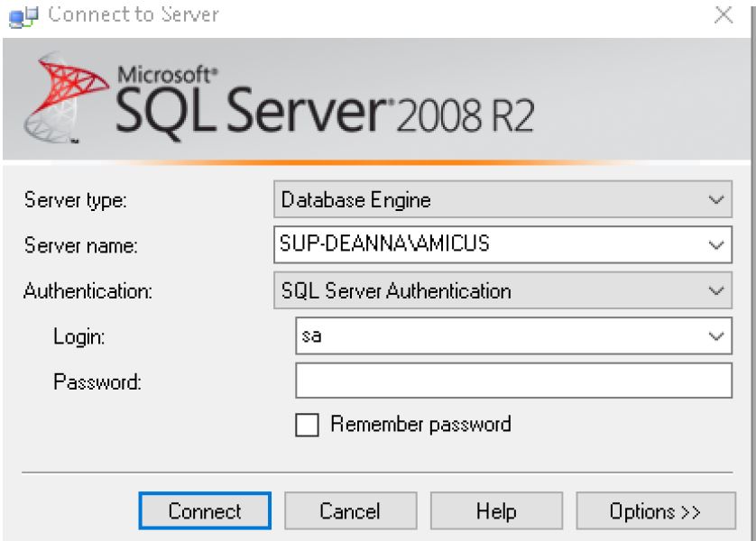756x541 pixels.
Task: Click the red SQL Server logo graphic
Action: pos(66,97)
